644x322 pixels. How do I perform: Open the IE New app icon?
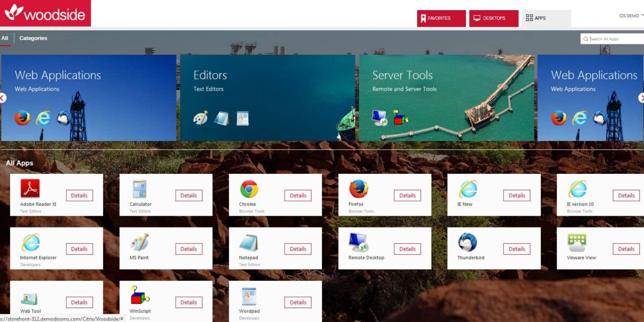coord(468,189)
